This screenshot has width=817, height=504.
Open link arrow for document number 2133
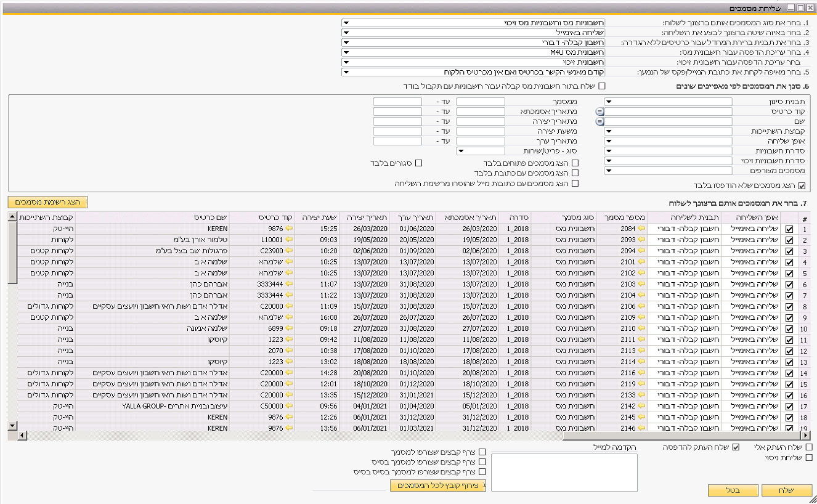point(641,395)
